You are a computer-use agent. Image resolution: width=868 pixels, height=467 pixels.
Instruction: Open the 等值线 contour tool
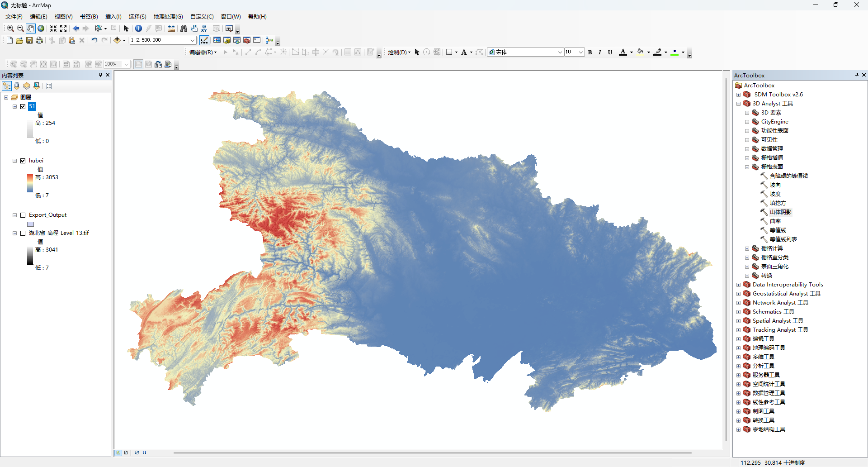pyautogui.click(x=778, y=230)
